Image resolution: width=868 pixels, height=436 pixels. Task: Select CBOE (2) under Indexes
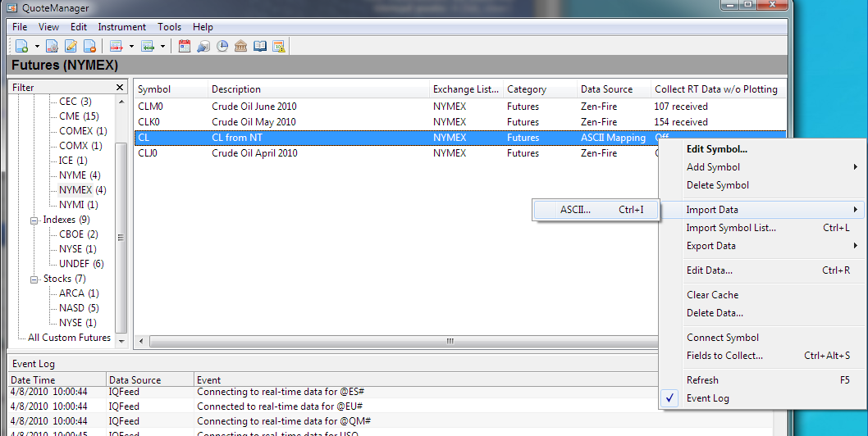79,234
